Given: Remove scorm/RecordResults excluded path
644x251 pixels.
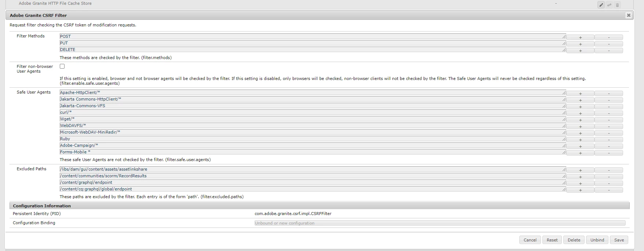Looking at the screenshot, I should click(609, 177).
